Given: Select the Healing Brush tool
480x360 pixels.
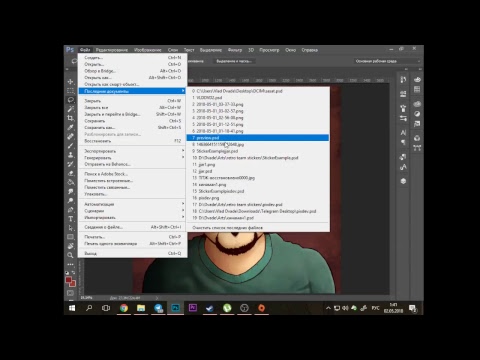Looking at the screenshot, I should (x=70, y=136).
